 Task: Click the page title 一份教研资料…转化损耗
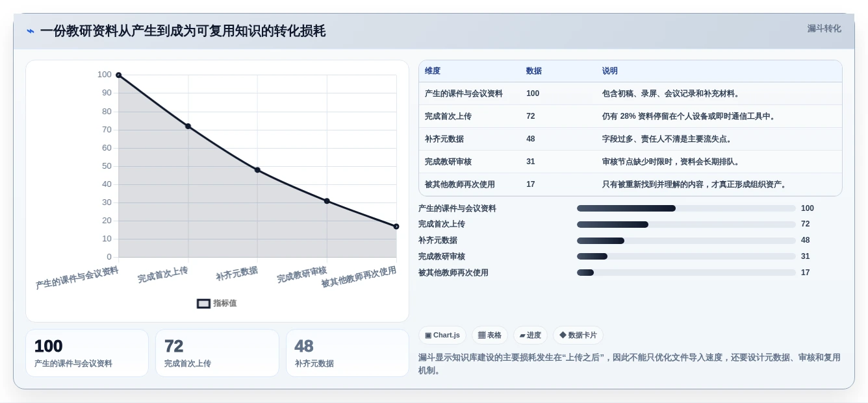(x=183, y=31)
